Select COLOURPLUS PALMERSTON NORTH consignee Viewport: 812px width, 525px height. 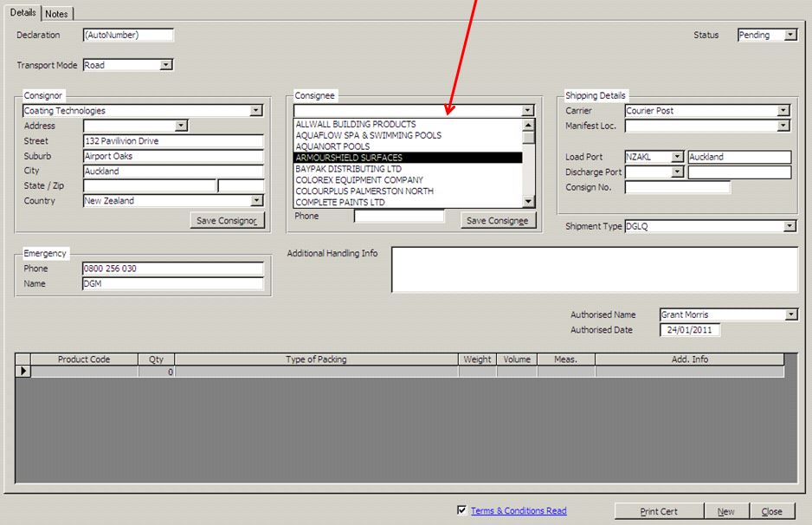point(408,191)
